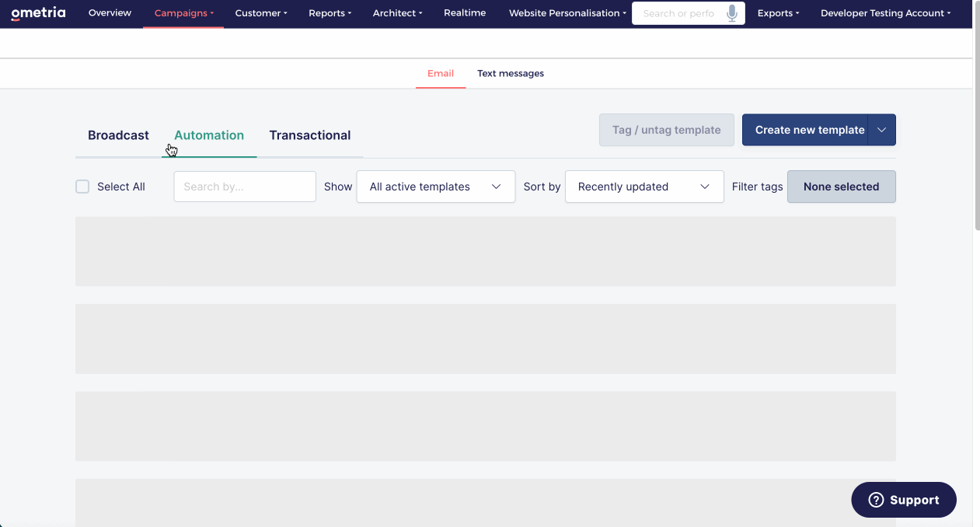Image resolution: width=980 pixels, height=527 pixels.
Task: Go to Realtime page
Action: click(465, 13)
